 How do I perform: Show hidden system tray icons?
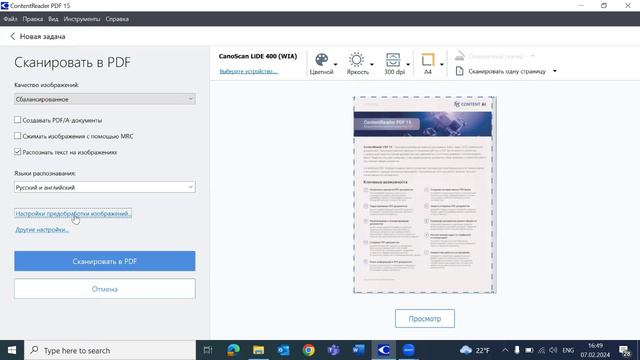(505, 350)
